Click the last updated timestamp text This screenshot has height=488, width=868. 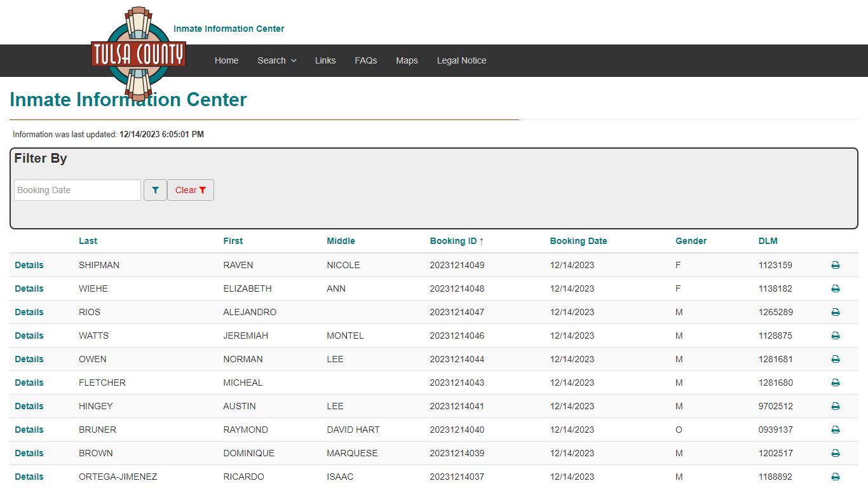coord(161,135)
